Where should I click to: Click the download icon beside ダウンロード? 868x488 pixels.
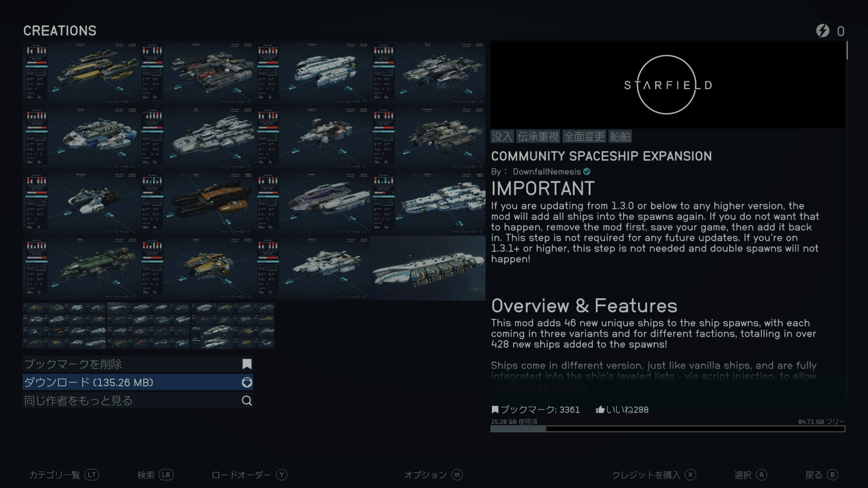[247, 383]
